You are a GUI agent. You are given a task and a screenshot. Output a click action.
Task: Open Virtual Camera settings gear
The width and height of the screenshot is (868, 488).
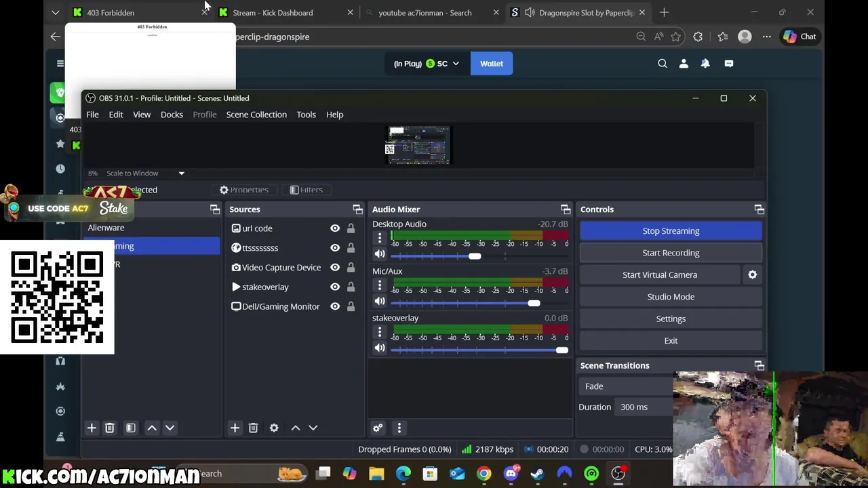point(752,274)
